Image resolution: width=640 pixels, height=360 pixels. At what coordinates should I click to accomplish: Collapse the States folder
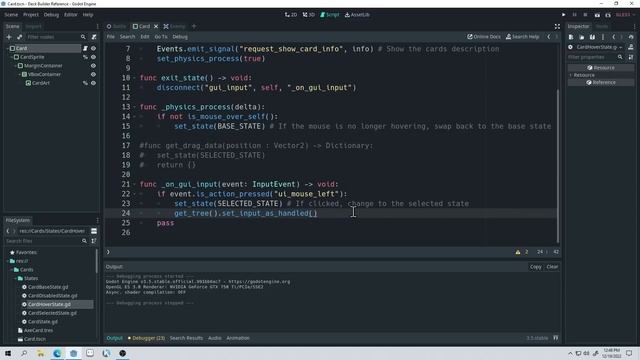[x=16, y=278]
